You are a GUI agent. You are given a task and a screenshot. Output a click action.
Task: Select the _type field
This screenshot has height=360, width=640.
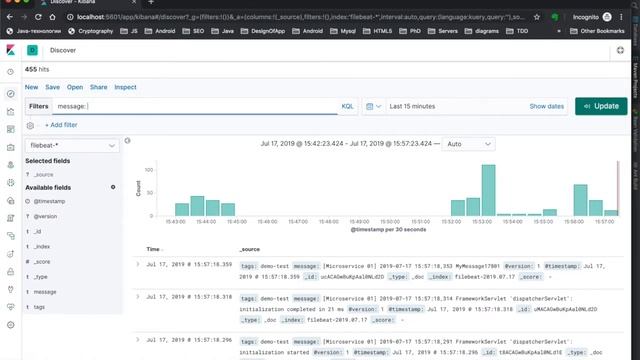[x=40, y=277]
